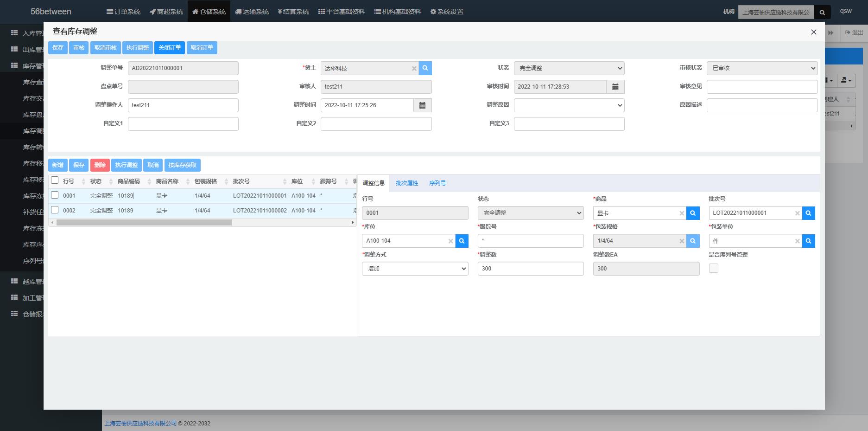
Task: Click the horizontal scrollbar thumb of detail table
Action: point(144,223)
